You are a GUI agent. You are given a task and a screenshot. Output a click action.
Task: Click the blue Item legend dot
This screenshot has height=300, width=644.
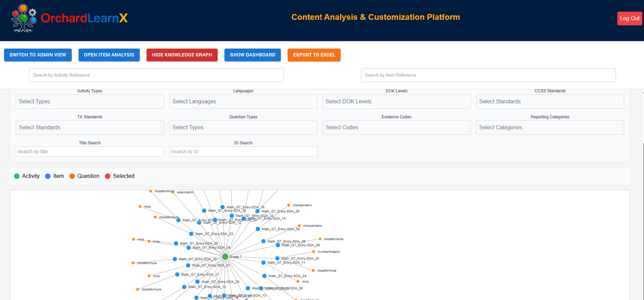point(48,176)
